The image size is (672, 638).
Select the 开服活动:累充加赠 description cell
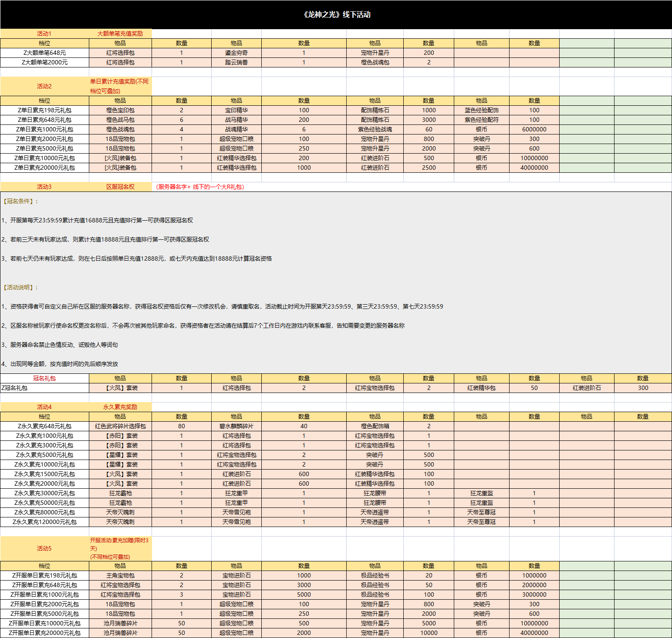tap(120, 548)
